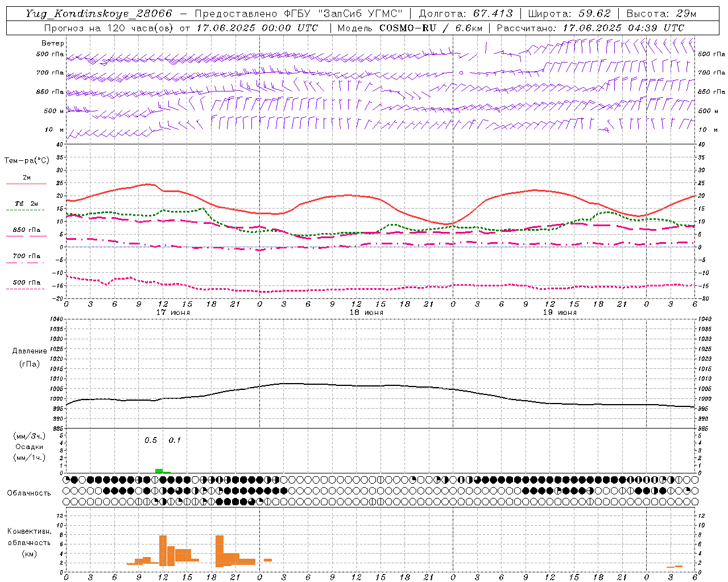Click the Осадки precipitation label
The height and width of the screenshot is (582, 728).
point(30,447)
